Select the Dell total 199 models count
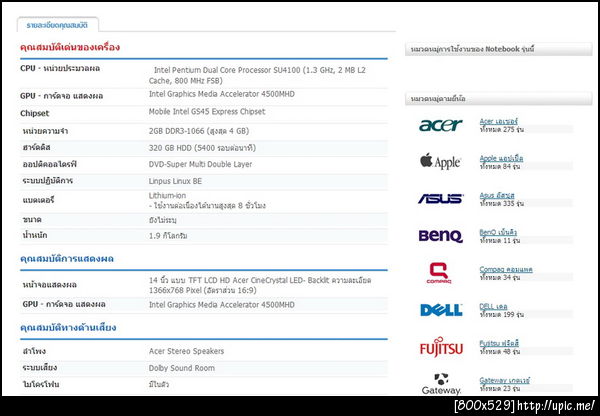The image size is (600, 416). click(x=502, y=314)
